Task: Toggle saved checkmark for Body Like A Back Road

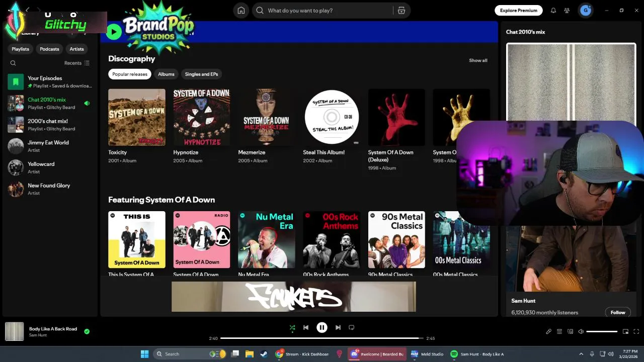Action: [x=87, y=331]
